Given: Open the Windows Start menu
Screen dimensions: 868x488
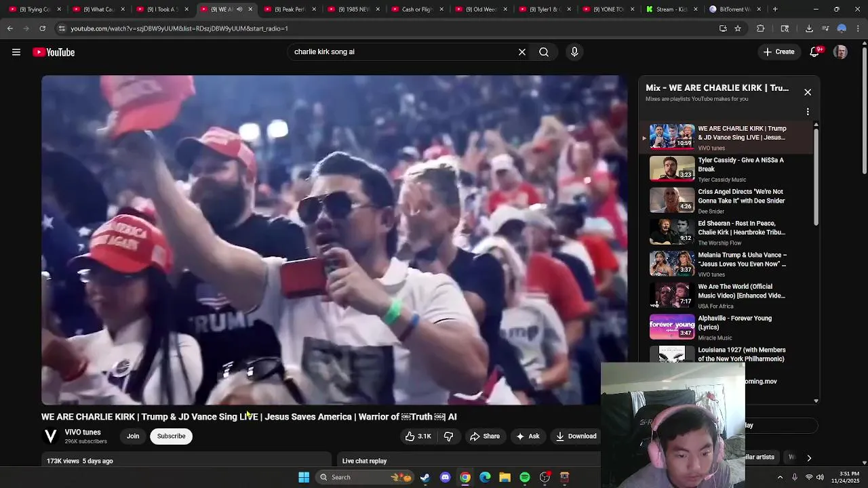Looking at the screenshot, I should click(x=304, y=477).
